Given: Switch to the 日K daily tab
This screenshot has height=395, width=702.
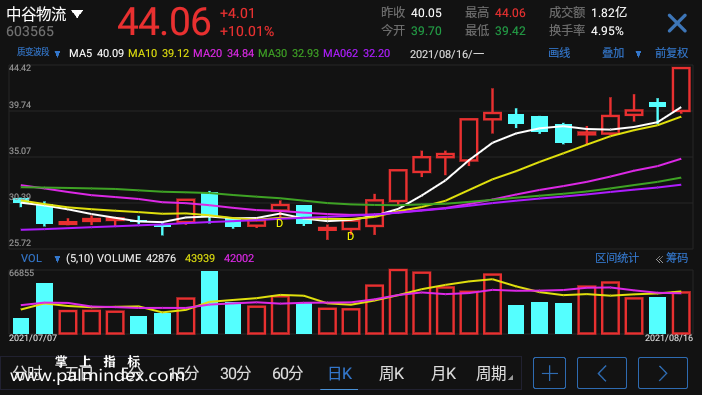Looking at the screenshot, I should click(x=339, y=374).
